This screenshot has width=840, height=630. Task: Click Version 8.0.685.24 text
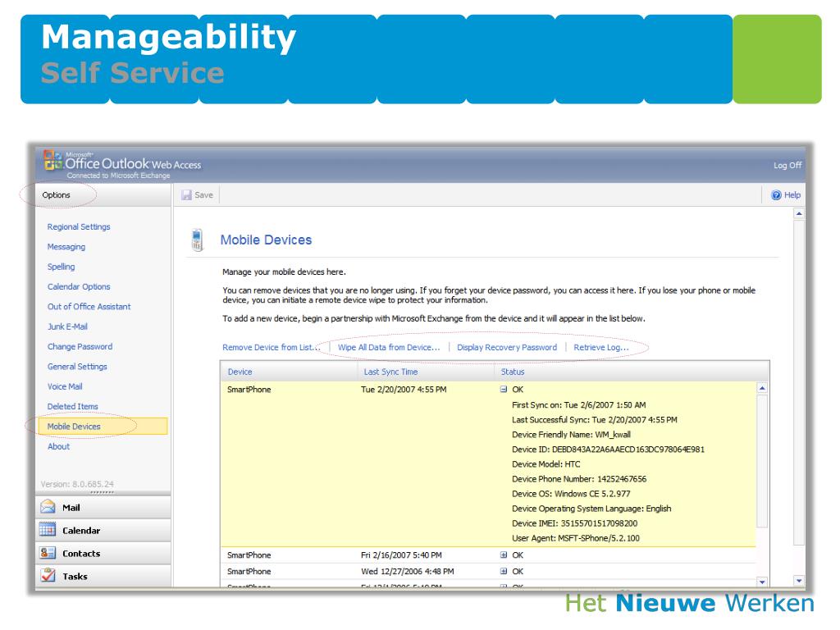[77, 484]
